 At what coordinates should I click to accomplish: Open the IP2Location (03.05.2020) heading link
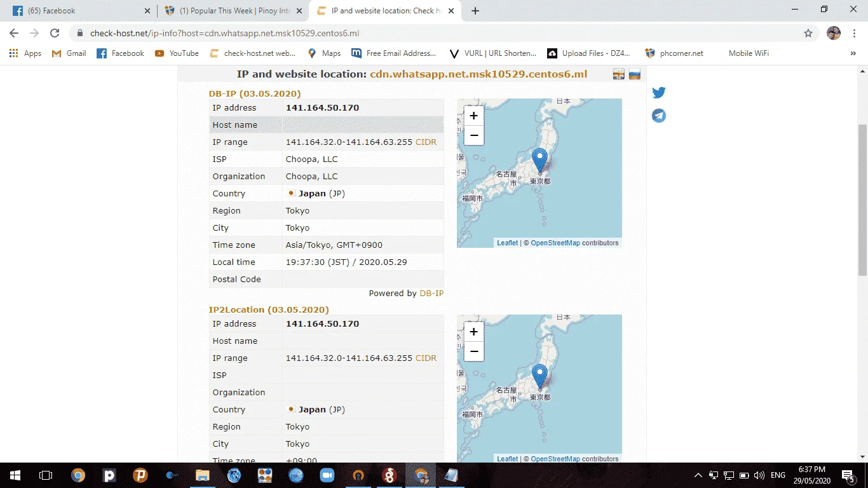click(269, 310)
